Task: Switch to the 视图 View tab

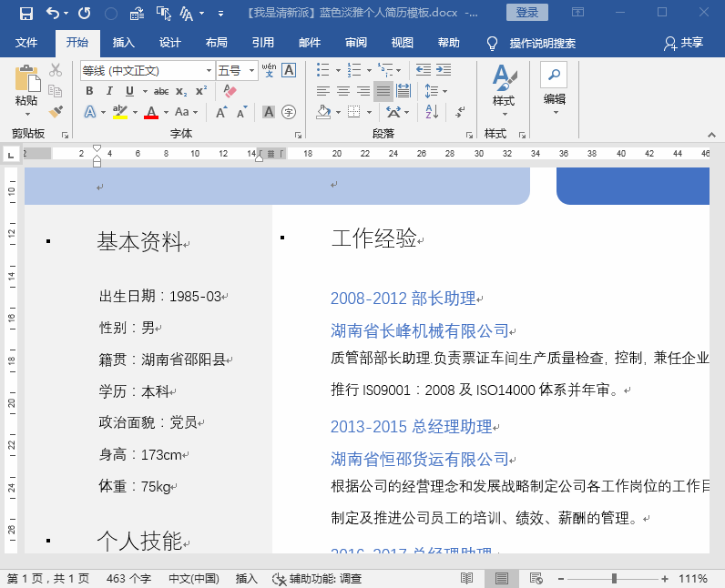Action: click(403, 43)
